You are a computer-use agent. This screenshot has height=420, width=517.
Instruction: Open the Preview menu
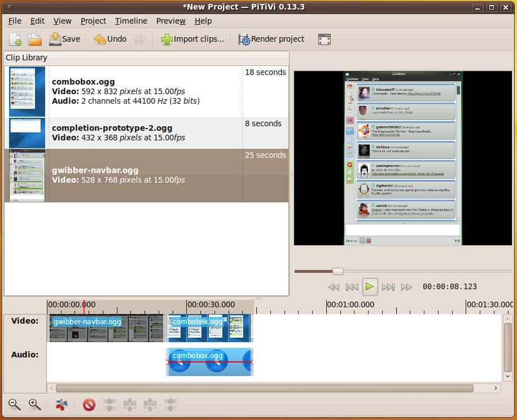pos(171,21)
